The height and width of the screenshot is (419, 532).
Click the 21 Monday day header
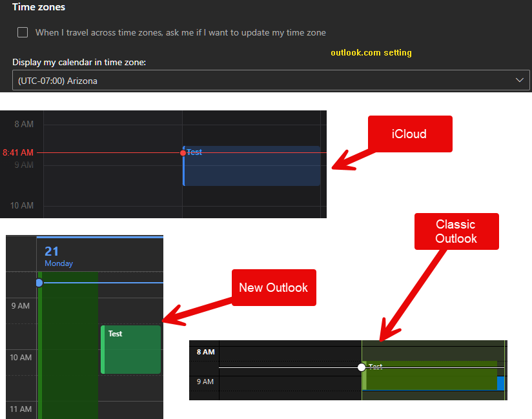[58, 256]
